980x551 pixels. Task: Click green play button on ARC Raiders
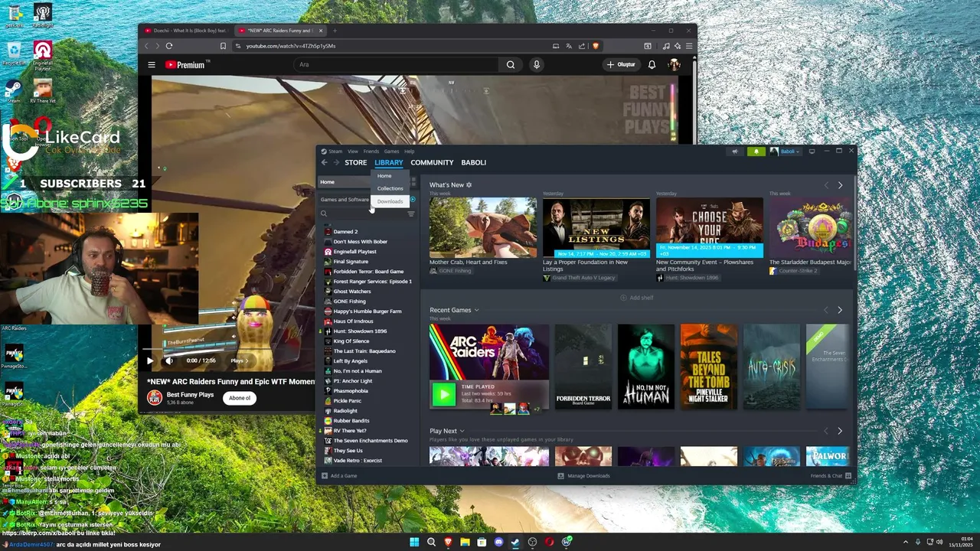(x=443, y=395)
